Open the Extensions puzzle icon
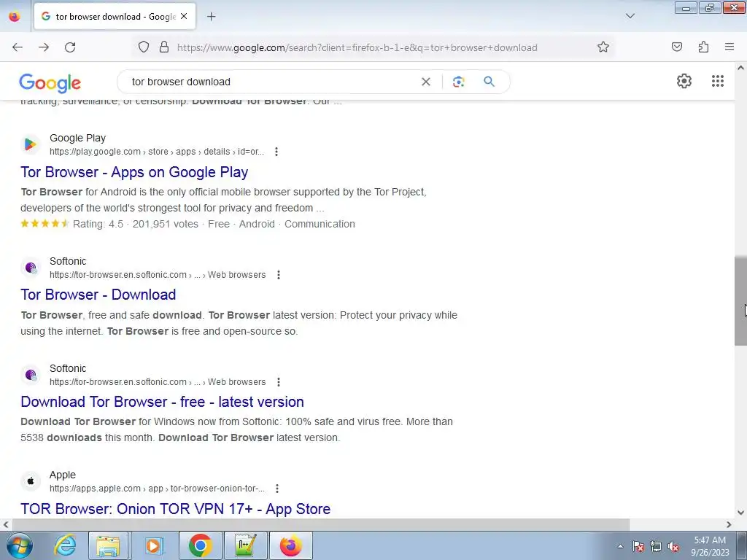Viewport: 747px width, 560px height. pos(703,47)
